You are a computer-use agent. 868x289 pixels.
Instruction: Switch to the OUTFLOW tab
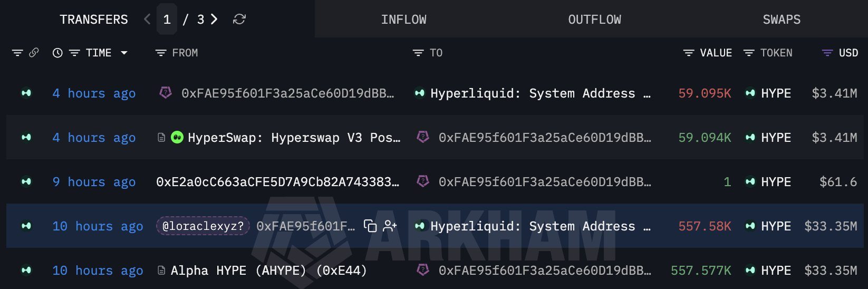pos(594,20)
